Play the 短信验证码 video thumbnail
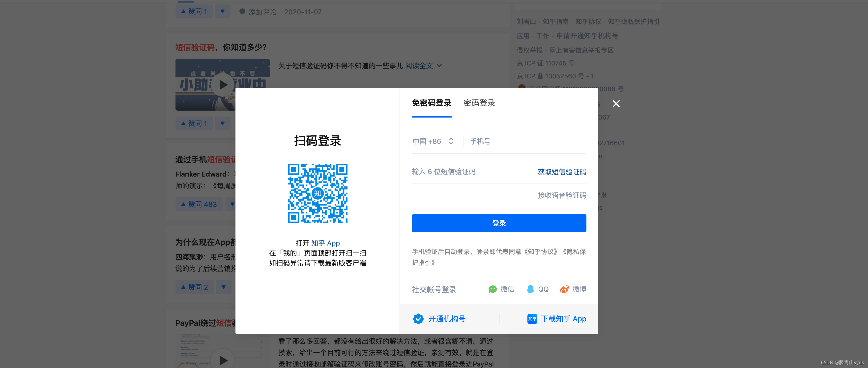 coord(222,85)
